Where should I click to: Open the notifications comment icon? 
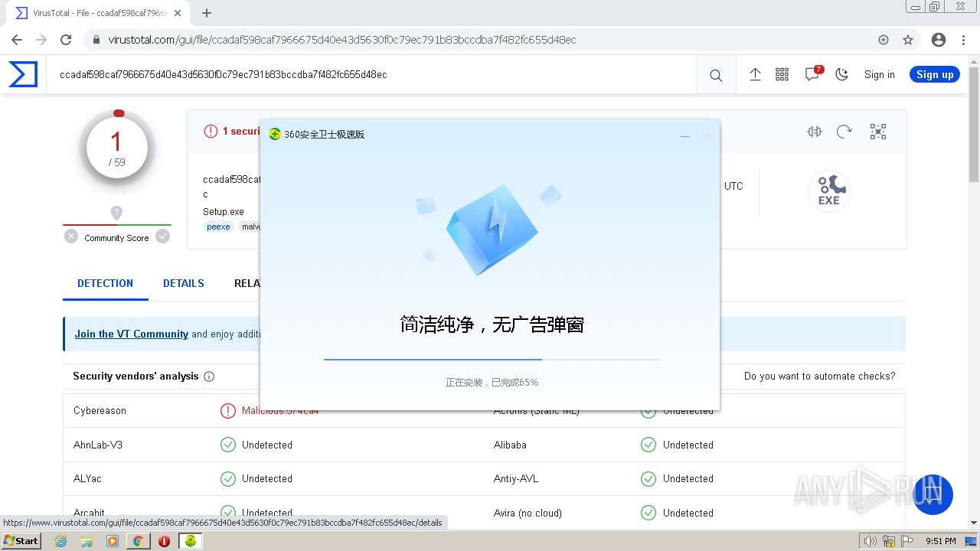point(812,73)
